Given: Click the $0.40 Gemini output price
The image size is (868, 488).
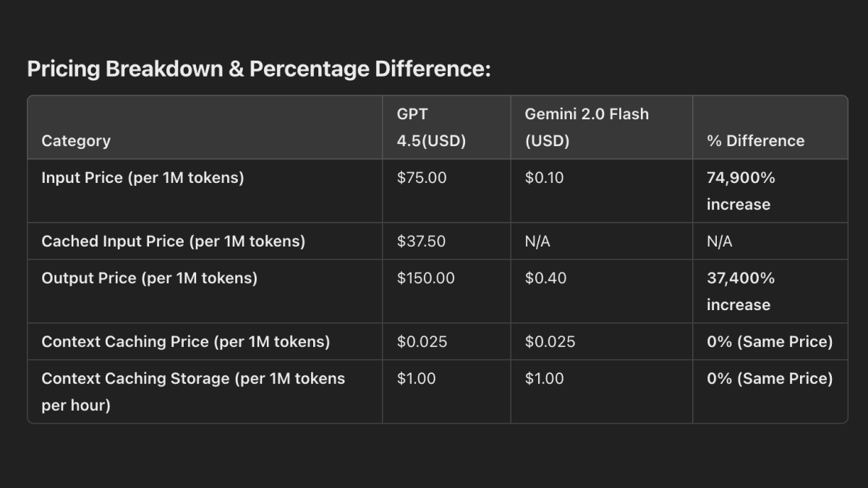Looking at the screenshot, I should point(545,278).
